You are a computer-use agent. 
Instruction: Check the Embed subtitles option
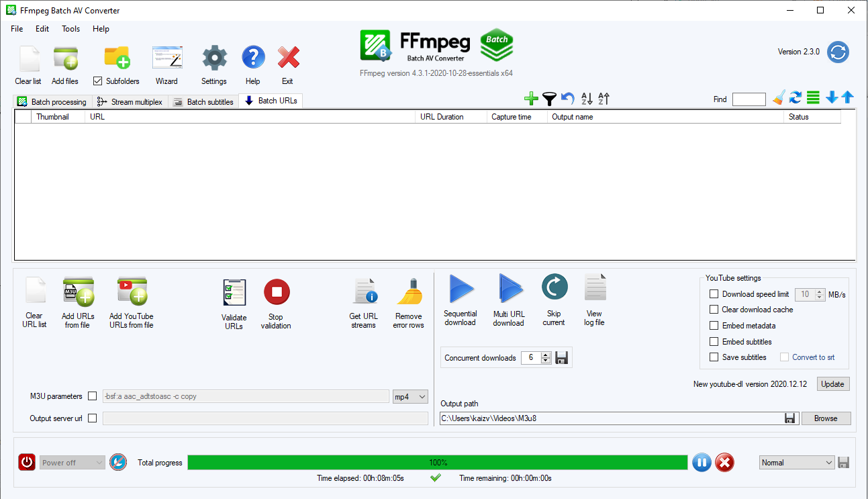pyautogui.click(x=714, y=342)
